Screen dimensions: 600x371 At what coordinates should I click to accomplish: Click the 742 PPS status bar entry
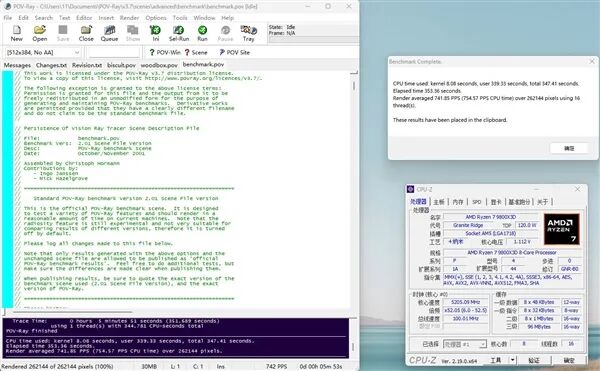[x=276, y=366]
